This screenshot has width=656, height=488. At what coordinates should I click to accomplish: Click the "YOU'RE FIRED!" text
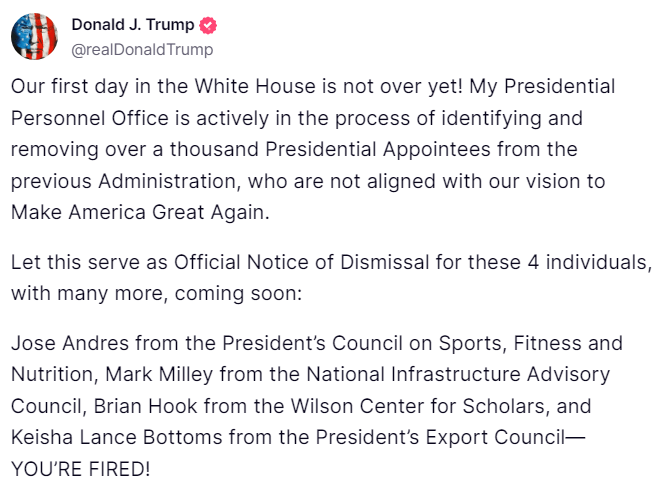click(87, 468)
